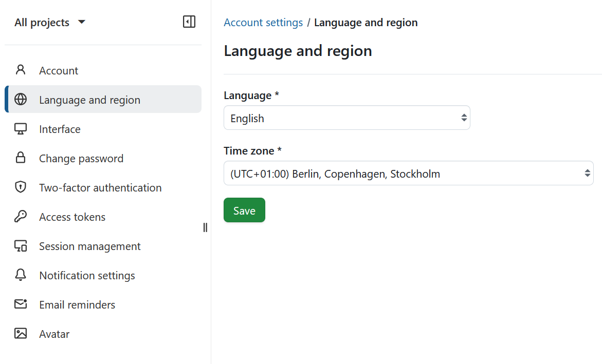Click the monitor icon beside Interface
602x364 pixels.
[x=21, y=128]
